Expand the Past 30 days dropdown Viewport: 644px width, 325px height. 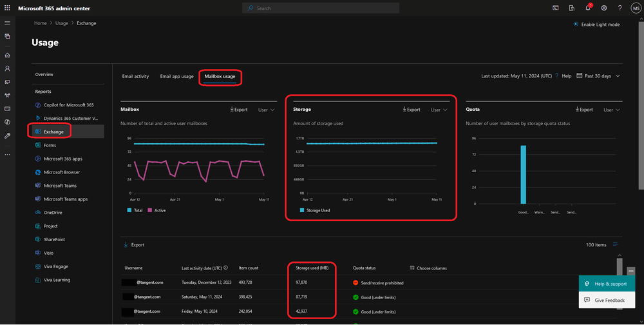598,76
